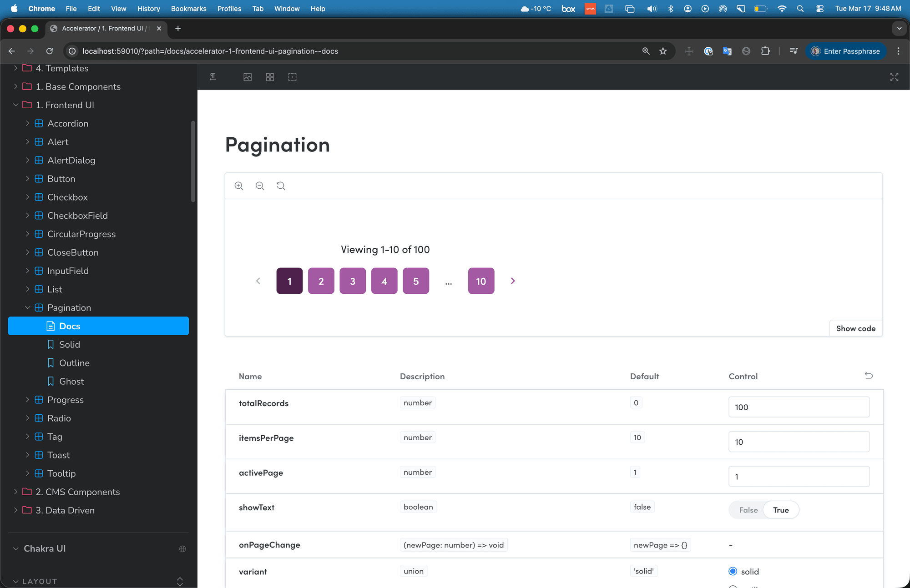
Task: Edit the itemsPerPage value field
Action: point(799,442)
